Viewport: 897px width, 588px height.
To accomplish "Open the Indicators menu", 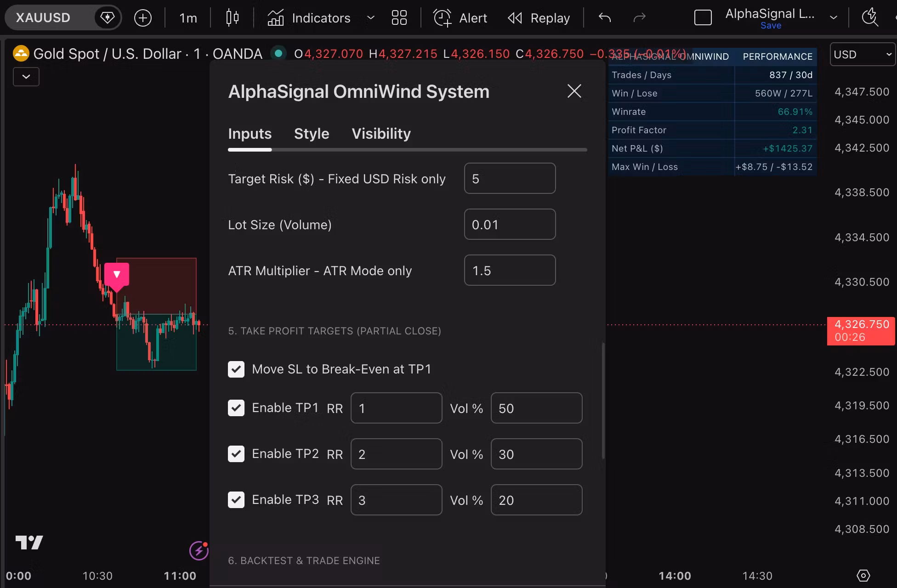I will [x=309, y=18].
